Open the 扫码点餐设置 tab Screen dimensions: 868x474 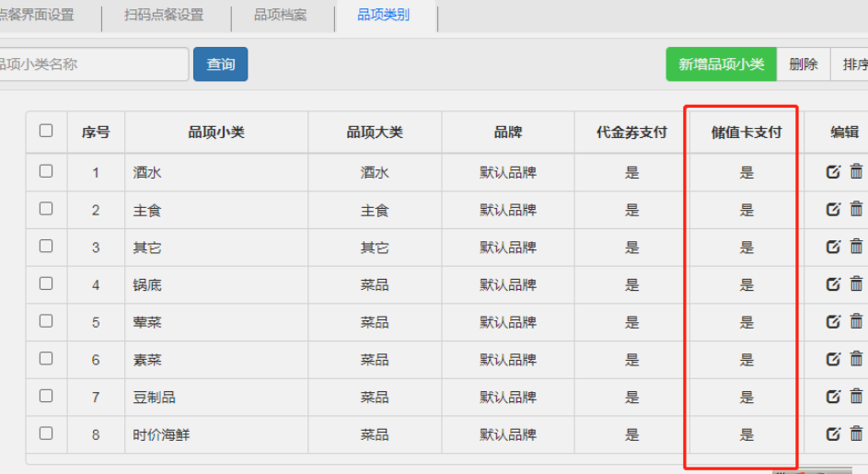click(164, 16)
